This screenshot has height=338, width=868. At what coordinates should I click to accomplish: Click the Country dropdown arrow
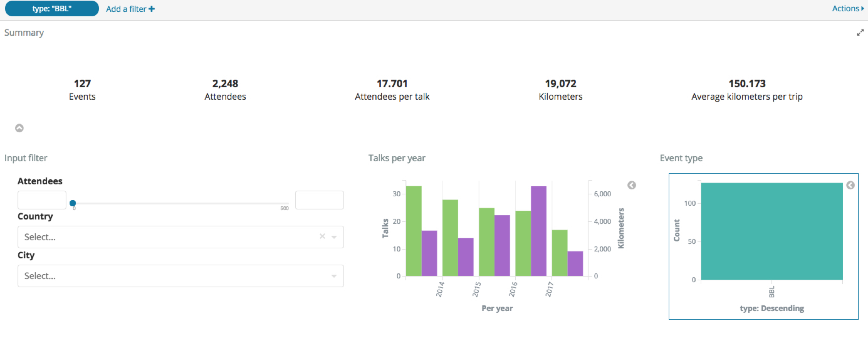pos(334,237)
